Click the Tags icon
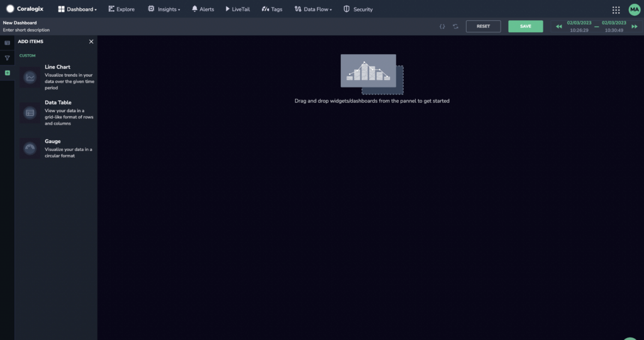 click(x=265, y=9)
